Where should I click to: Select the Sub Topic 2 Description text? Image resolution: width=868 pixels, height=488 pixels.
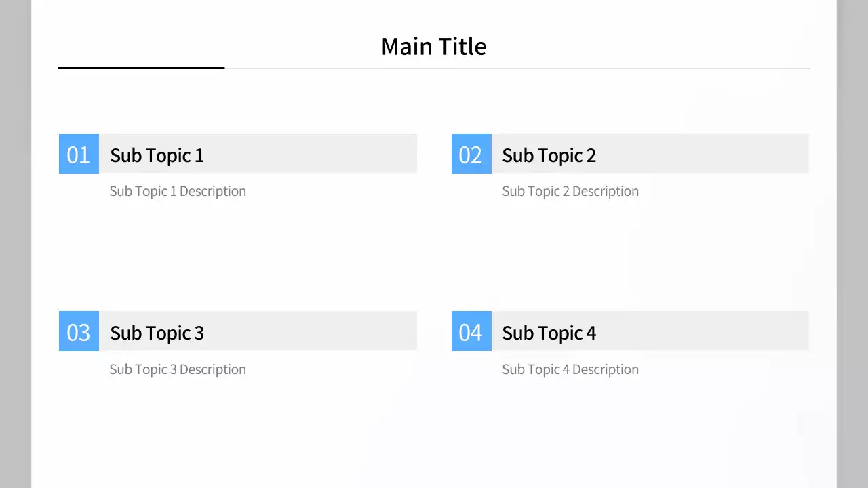click(570, 191)
